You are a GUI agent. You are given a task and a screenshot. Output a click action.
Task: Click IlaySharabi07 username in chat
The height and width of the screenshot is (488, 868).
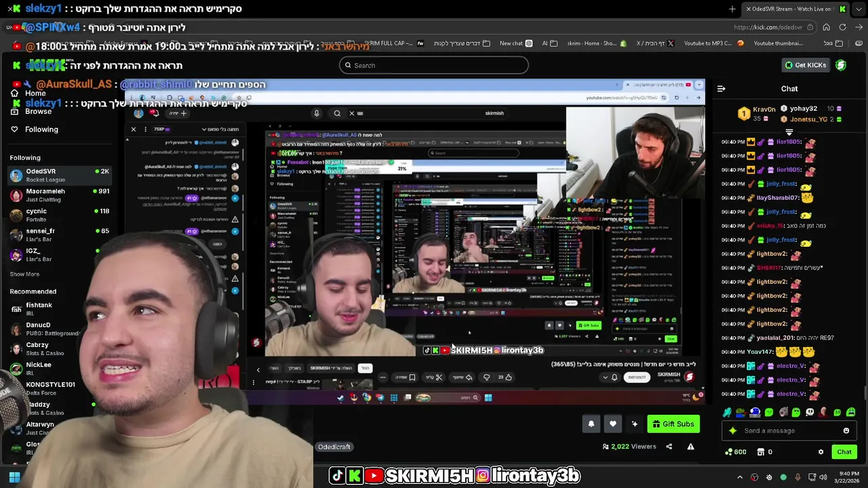(778, 198)
